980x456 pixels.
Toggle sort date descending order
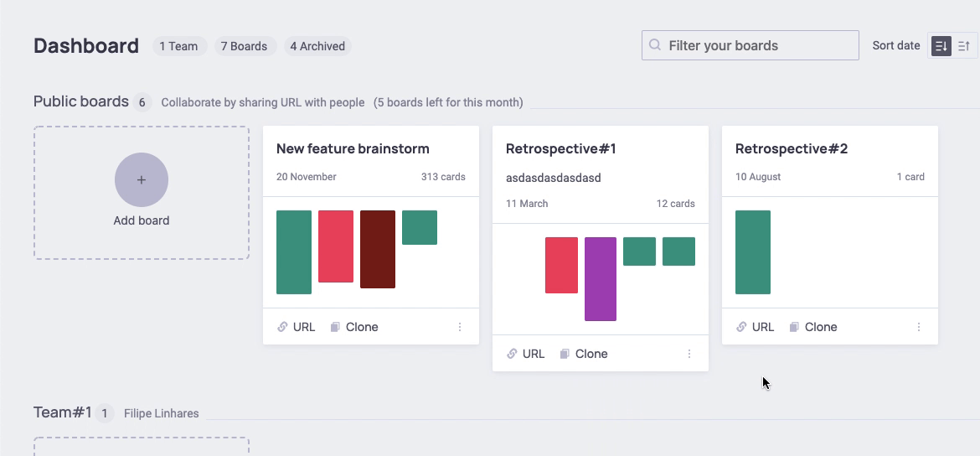tap(941, 46)
